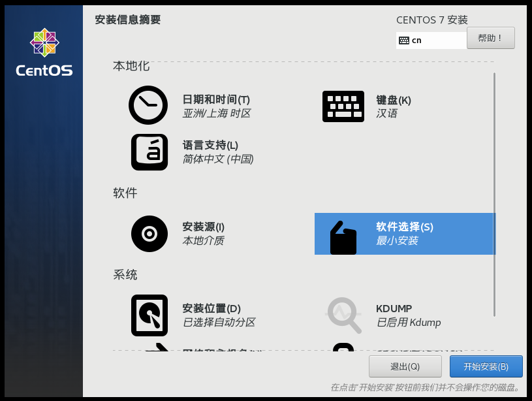
Task: Click the KDUMP magnifier icon
Action: [x=343, y=315]
